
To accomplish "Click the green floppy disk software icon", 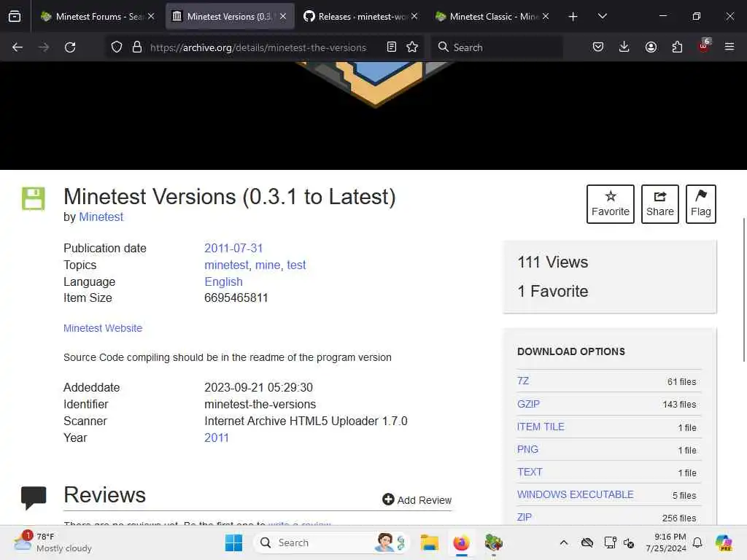I will tap(34, 198).
